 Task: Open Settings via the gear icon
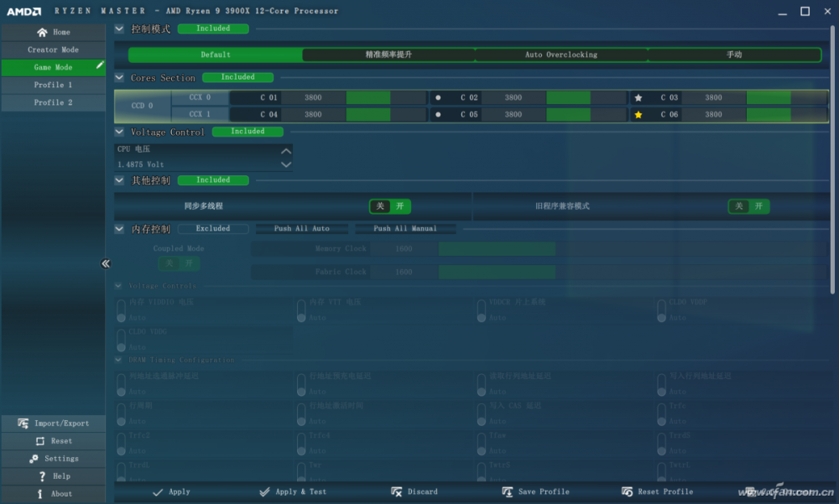pos(34,459)
